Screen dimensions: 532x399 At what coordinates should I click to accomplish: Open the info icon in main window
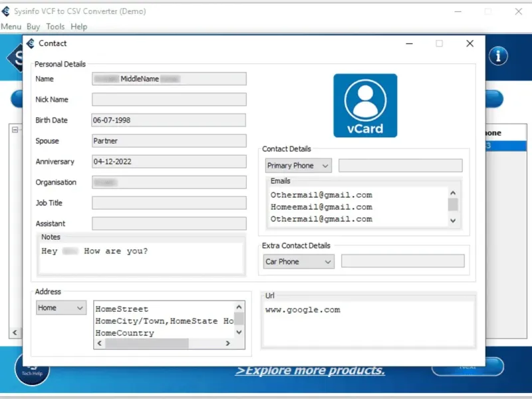tap(498, 56)
